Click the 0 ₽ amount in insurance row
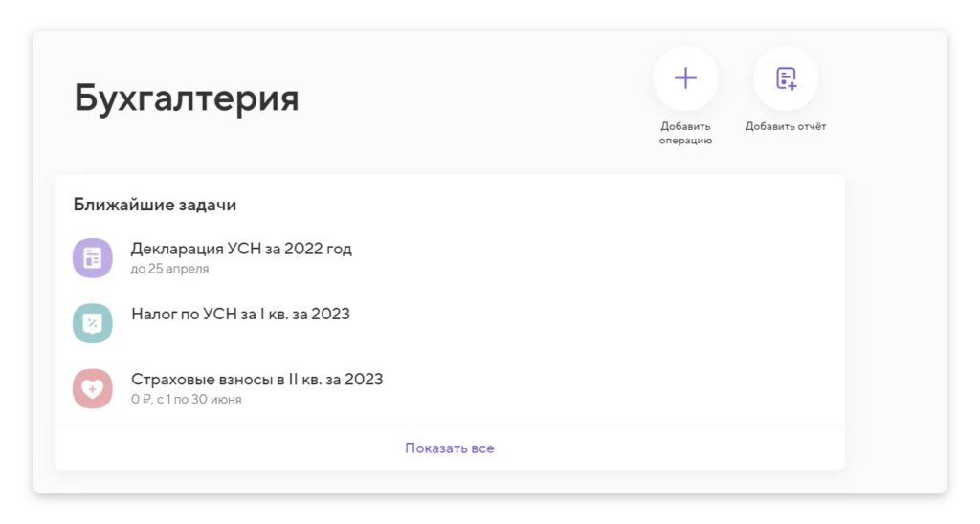 142,399
